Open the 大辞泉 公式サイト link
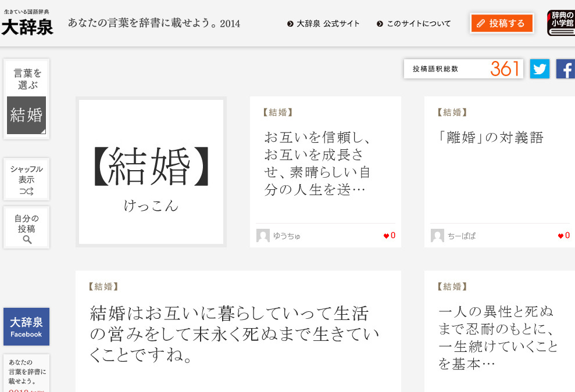 [x=323, y=23]
